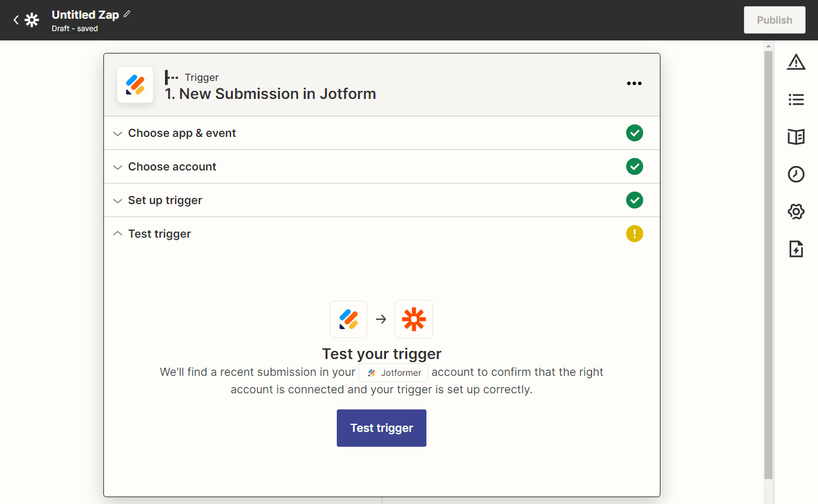Screen dimensions: 818x504
Task: Go back using the header arrow
Action: click(x=16, y=20)
